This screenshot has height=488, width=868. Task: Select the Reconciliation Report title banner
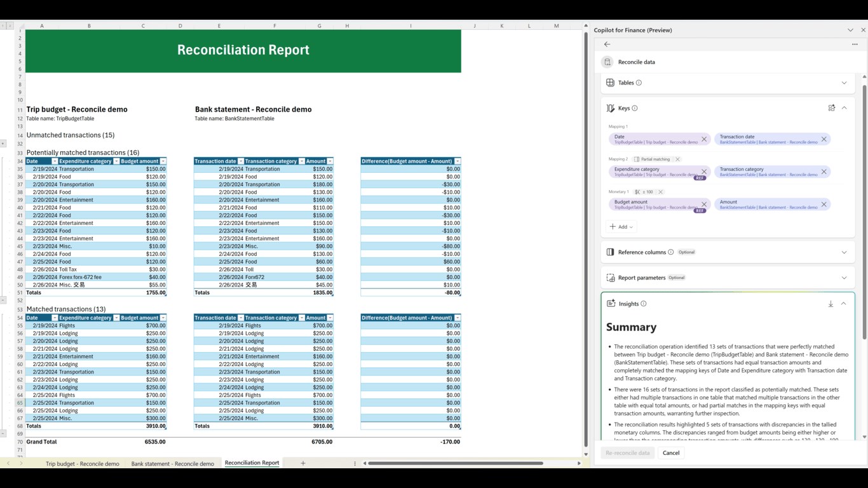[x=243, y=51]
